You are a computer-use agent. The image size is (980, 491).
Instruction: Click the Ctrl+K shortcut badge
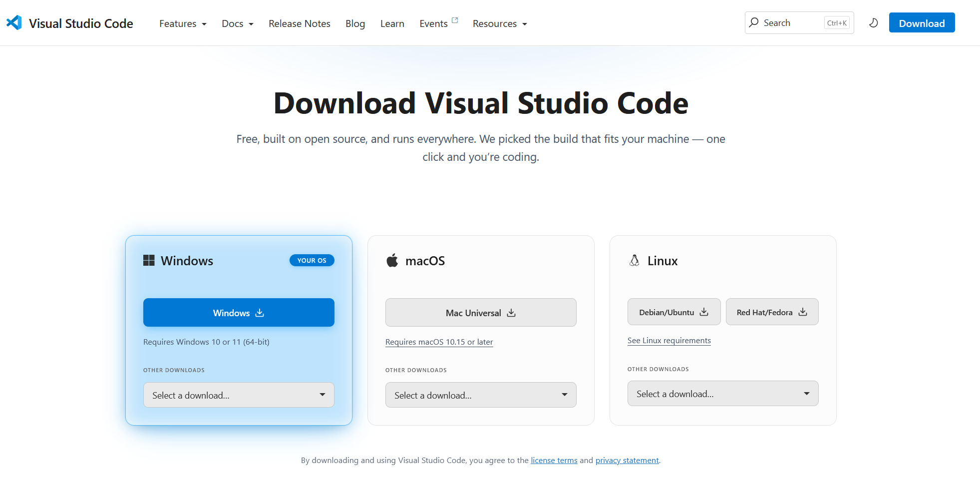[837, 23]
